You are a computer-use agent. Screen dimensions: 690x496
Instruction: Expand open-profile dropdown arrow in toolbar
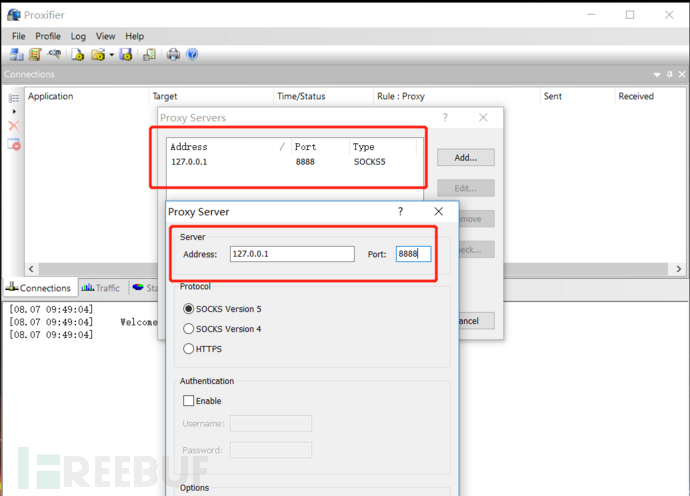(x=111, y=55)
